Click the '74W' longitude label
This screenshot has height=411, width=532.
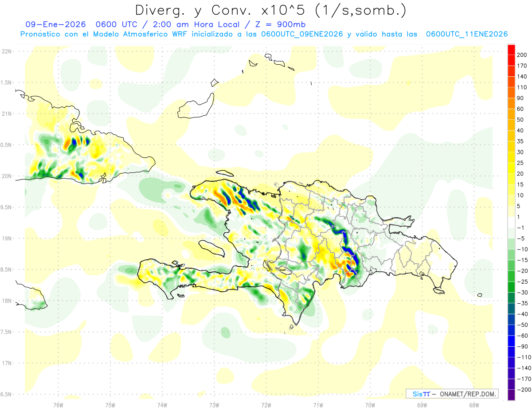162,405
